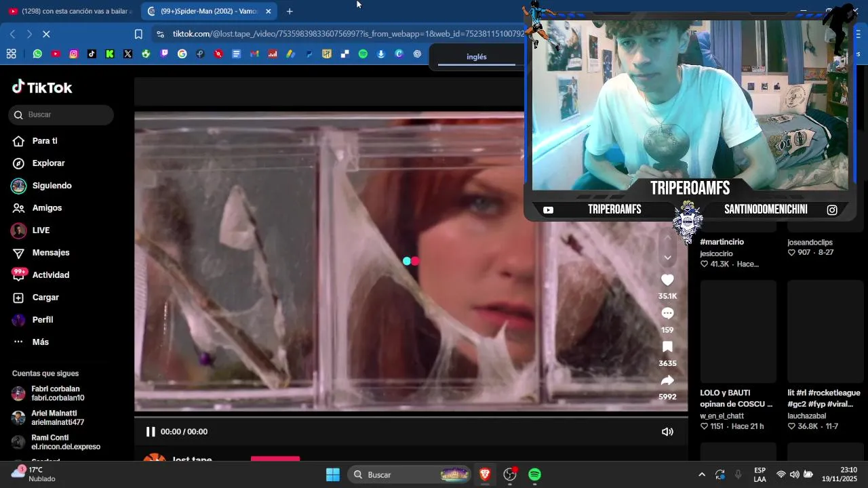
Task: Open Brave browser from taskbar
Action: point(485,474)
